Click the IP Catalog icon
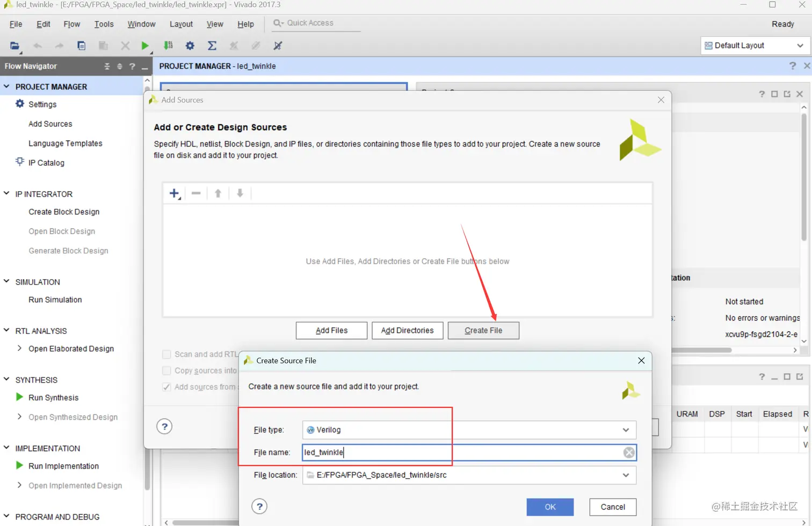812x526 pixels. point(20,162)
